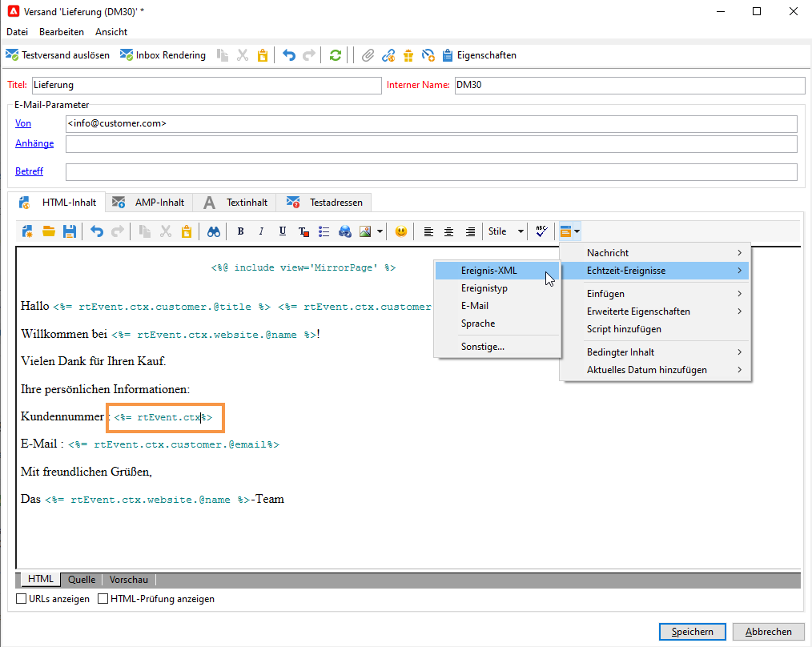Click into the Titel input field
Screen dimensions: 812x647
point(207,85)
